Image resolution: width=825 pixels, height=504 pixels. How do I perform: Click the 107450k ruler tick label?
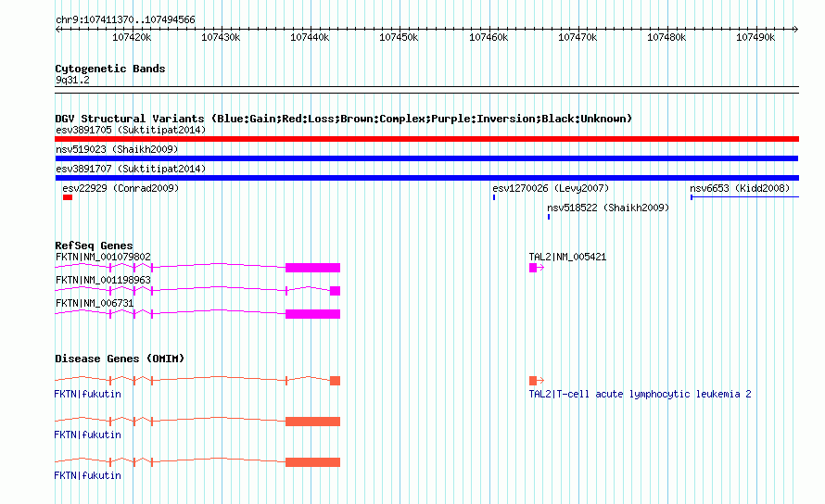click(399, 37)
